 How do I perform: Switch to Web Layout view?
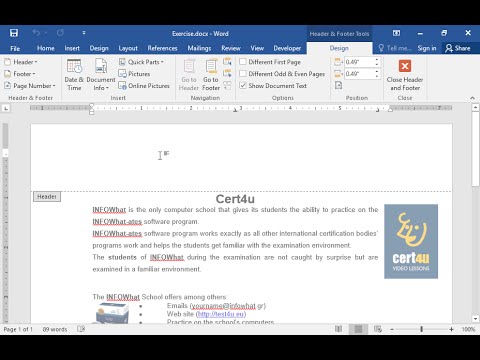378,329
